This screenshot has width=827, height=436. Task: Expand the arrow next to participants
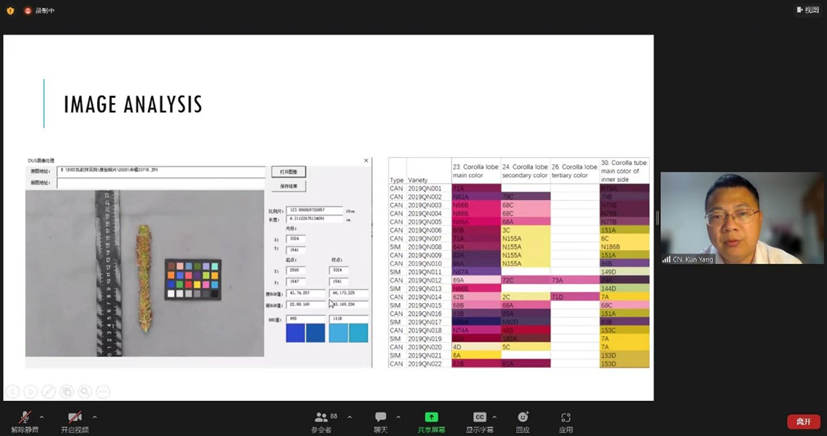click(x=349, y=417)
